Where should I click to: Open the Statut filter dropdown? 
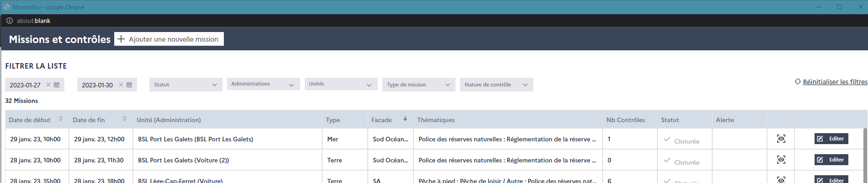[x=186, y=85]
